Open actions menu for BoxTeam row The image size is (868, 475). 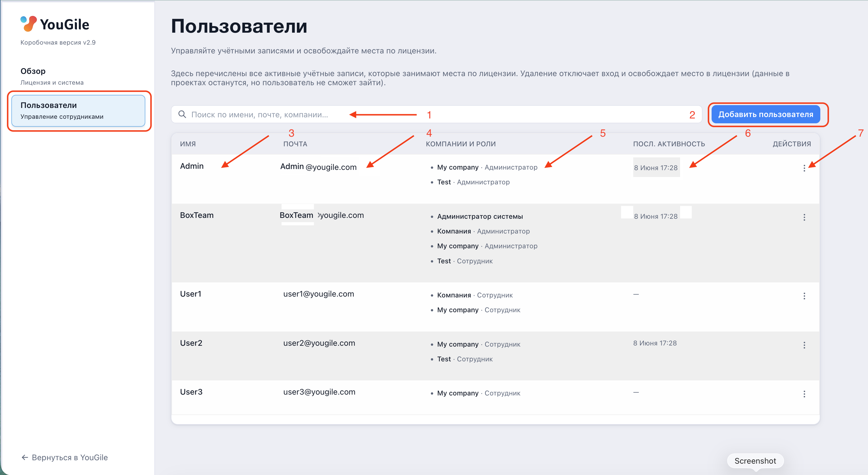[804, 217]
